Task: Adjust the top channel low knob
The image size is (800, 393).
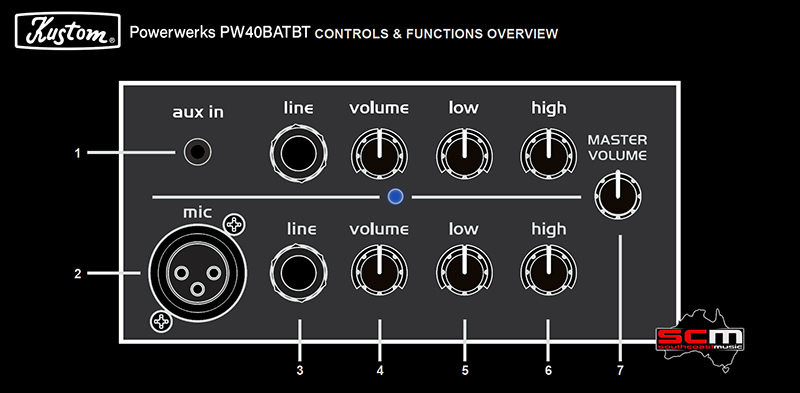Action: point(464,153)
